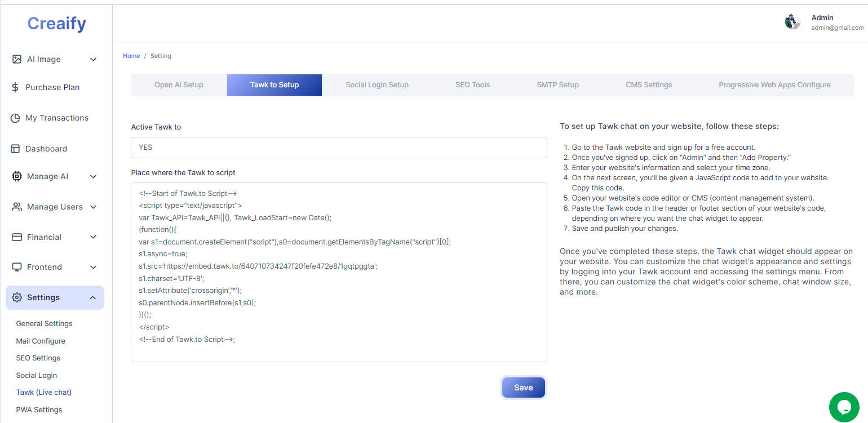Click the My Transactions pie chart icon
The width and height of the screenshot is (868, 423).
tap(16, 118)
